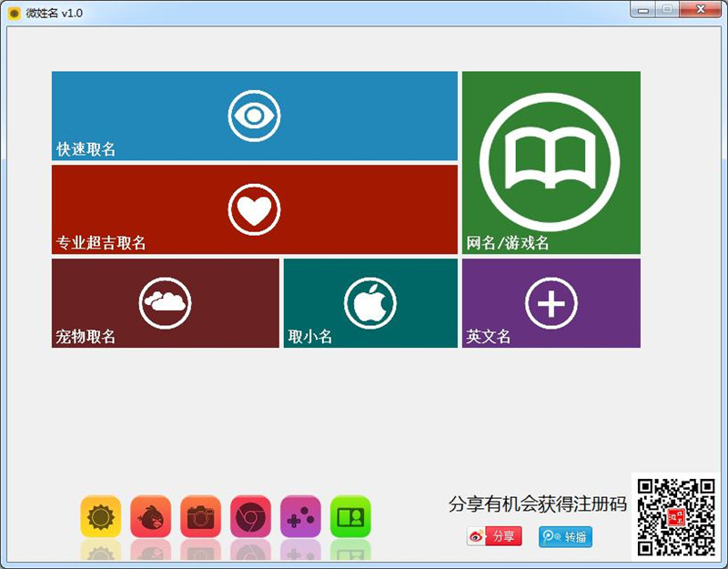Click the plus icon on 英文名 tile
Image resolution: width=728 pixels, height=569 pixels.
pyautogui.click(x=551, y=302)
